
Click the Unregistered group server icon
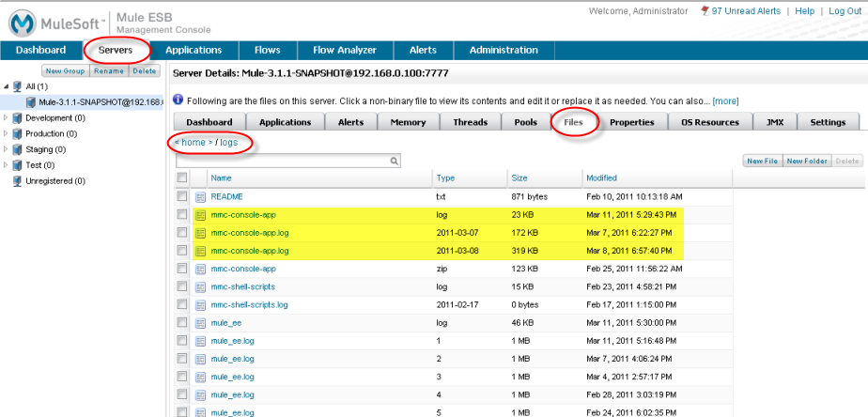(18, 181)
